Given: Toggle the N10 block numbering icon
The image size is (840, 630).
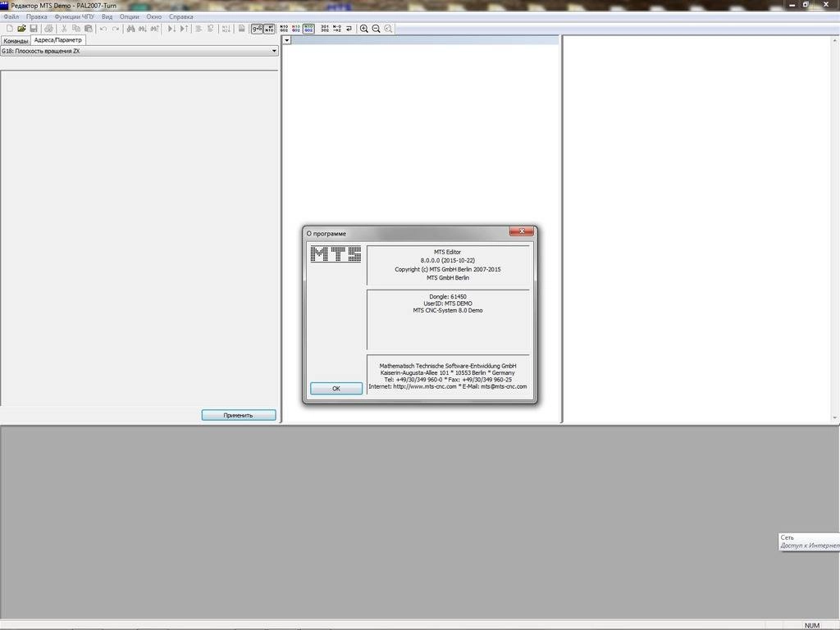Looking at the screenshot, I should coord(269,29).
